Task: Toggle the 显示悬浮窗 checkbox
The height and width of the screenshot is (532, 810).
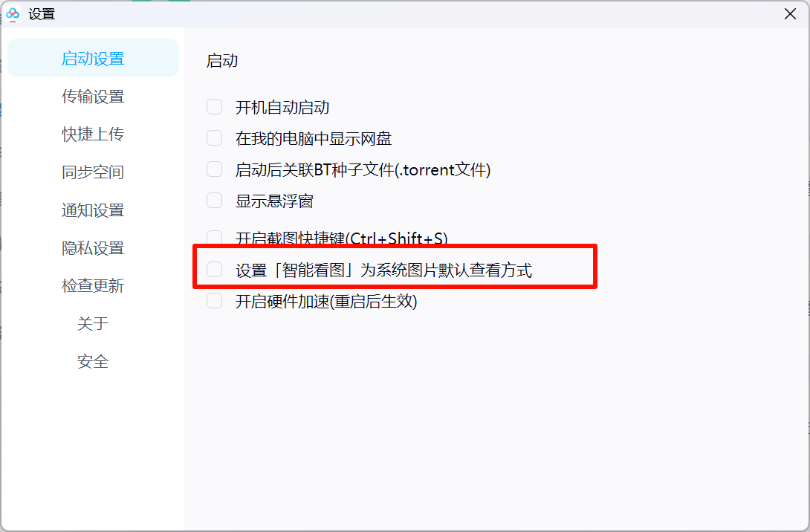Action: (214, 200)
